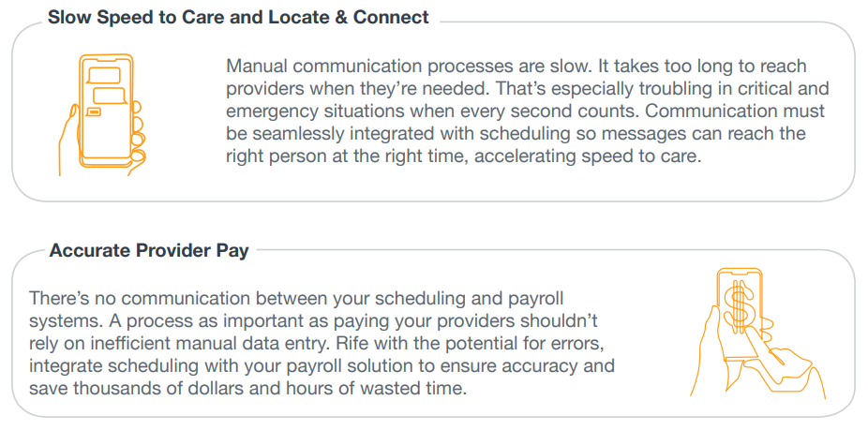Click the small button inside phone illustration
Viewport: 868px width, 430px height.
(x=94, y=112)
